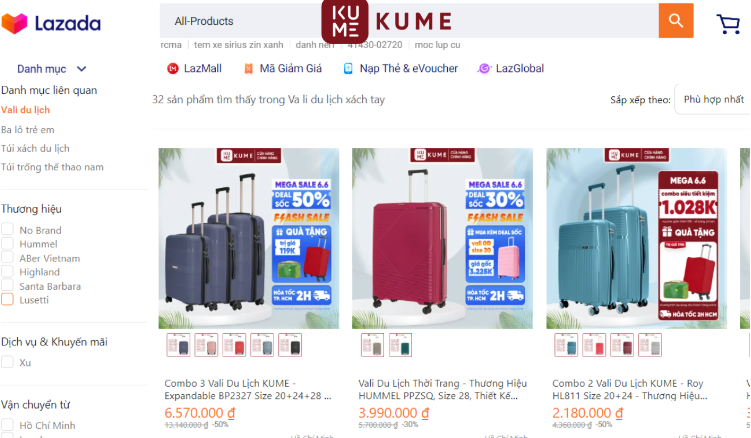The width and height of the screenshot is (751, 438).
Task: Click the Nạp Thẻ & eVoucher phone icon
Action: [x=348, y=69]
